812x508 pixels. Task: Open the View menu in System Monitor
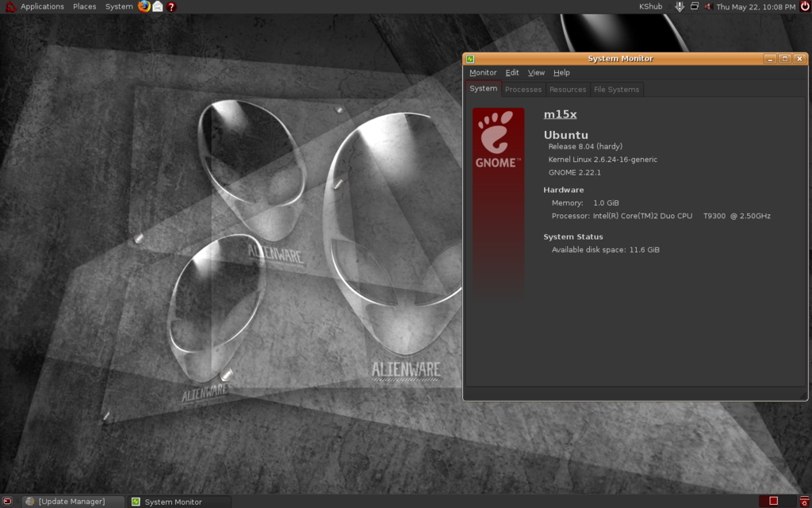(x=536, y=72)
